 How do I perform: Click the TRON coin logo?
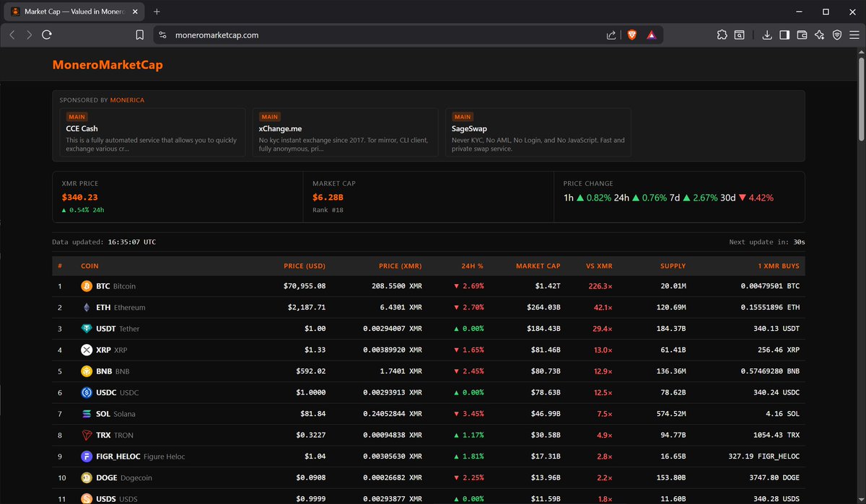[x=87, y=435]
